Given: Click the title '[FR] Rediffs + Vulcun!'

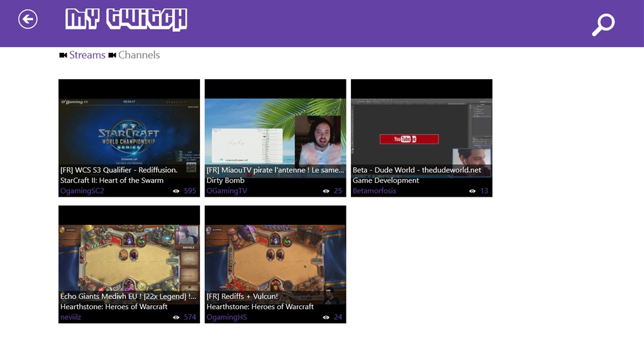Looking at the screenshot, I should [242, 297].
